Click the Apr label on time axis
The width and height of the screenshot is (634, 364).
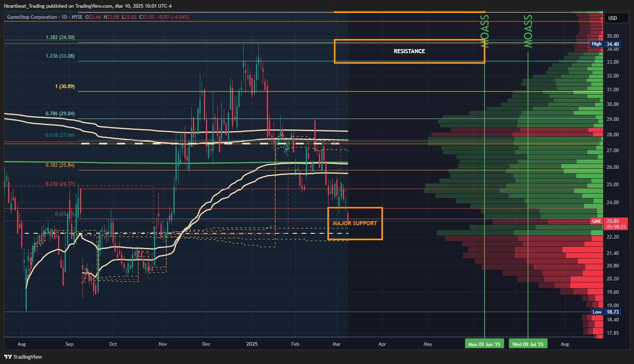pyautogui.click(x=382, y=344)
